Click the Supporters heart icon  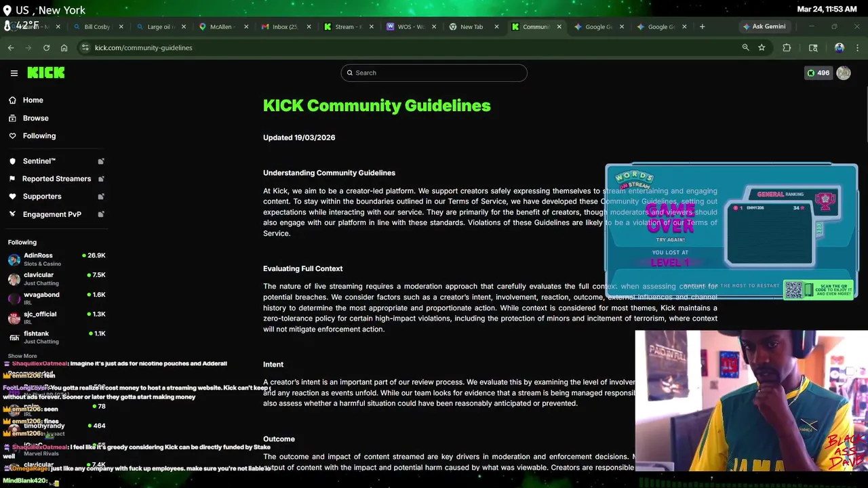12,197
